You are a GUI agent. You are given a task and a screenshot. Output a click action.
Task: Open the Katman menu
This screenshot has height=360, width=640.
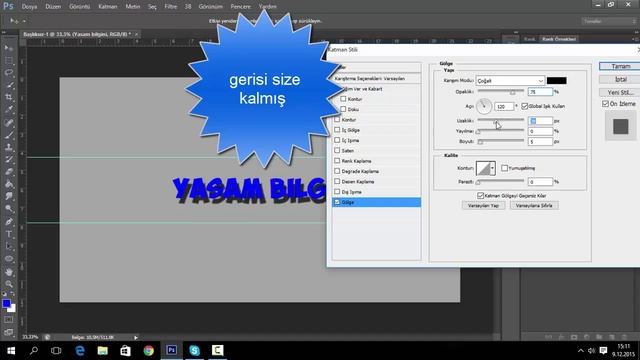pos(108,7)
